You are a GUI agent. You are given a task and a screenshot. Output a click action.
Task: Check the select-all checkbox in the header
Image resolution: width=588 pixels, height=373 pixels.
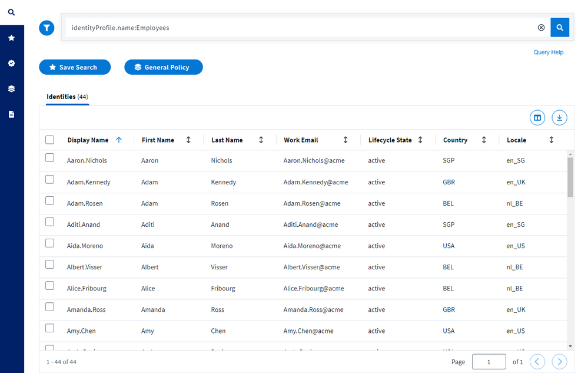50,140
